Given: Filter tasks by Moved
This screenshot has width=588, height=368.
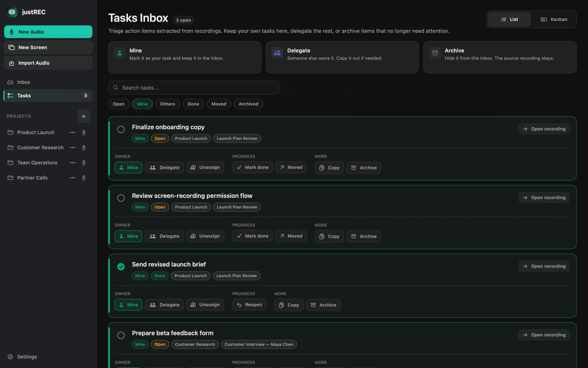Looking at the screenshot, I should (x=219, y=104).
